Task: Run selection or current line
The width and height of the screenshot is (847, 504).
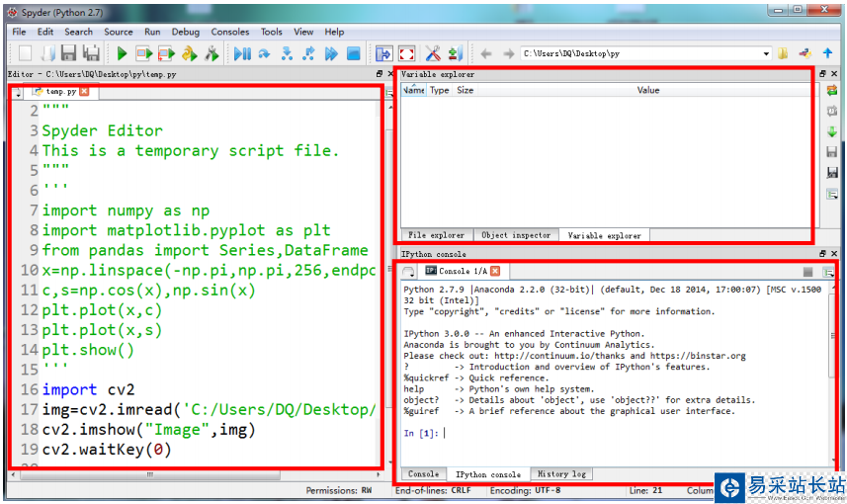Action: (189, 53)
